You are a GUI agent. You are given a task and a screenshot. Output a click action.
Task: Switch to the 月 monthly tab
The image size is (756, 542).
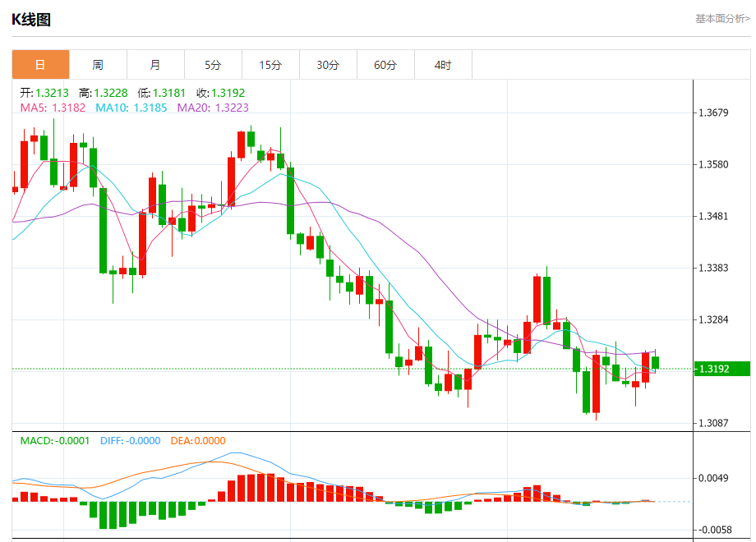tap(155, 65)
